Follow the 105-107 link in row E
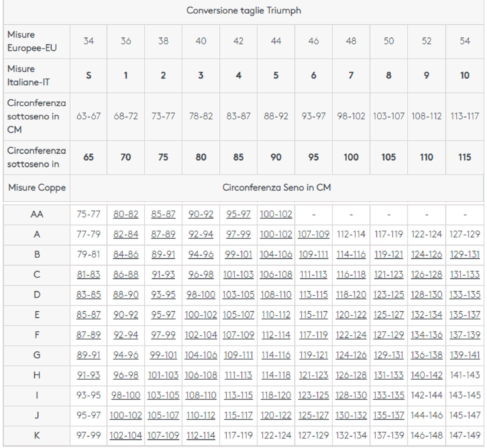 pos(238,315)
